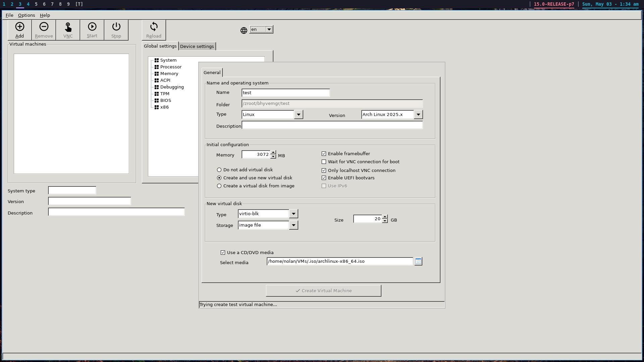Click the TPM tree node icon
This screenshot has width=644, height=362.
(157, 94)
